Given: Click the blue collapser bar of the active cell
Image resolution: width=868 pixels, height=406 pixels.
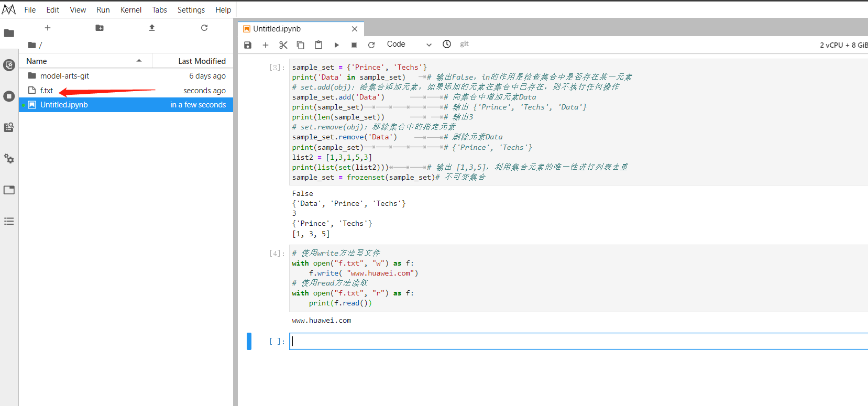Looking at the screenshot, I should pos(249,341).
